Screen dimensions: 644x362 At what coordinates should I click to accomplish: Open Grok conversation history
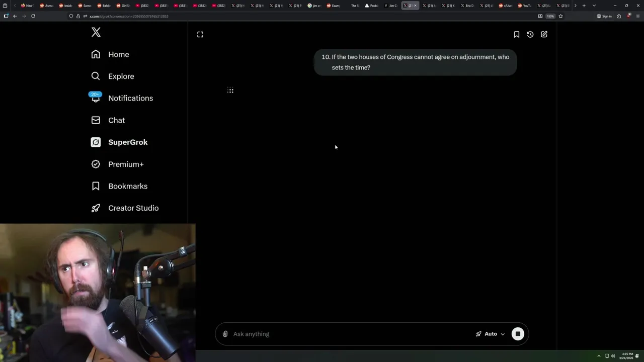530,34
